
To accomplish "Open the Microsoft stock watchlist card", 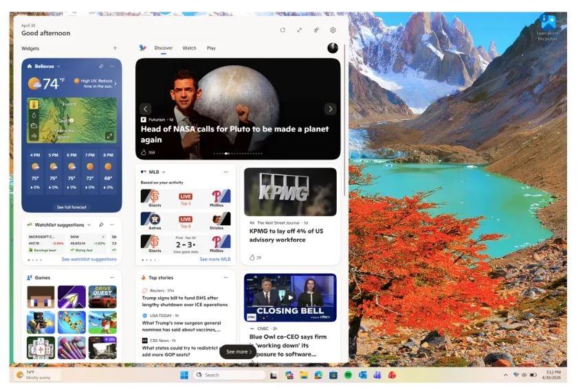I will click(x=45, y=244).
